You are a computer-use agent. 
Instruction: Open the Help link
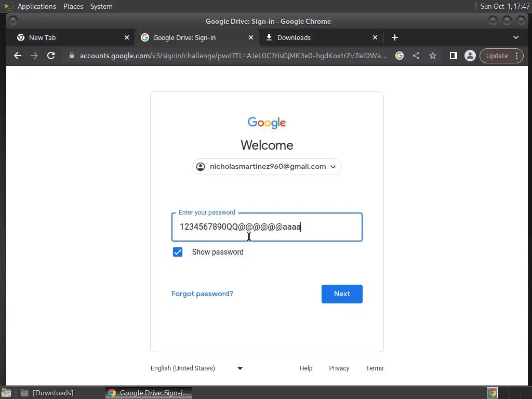pyautogui.click(x=305, y=368)
